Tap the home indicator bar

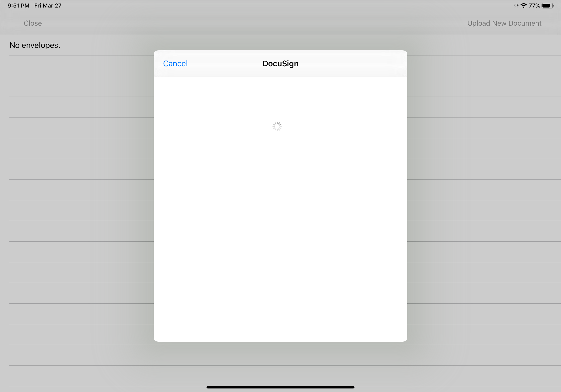coord(280,387)
